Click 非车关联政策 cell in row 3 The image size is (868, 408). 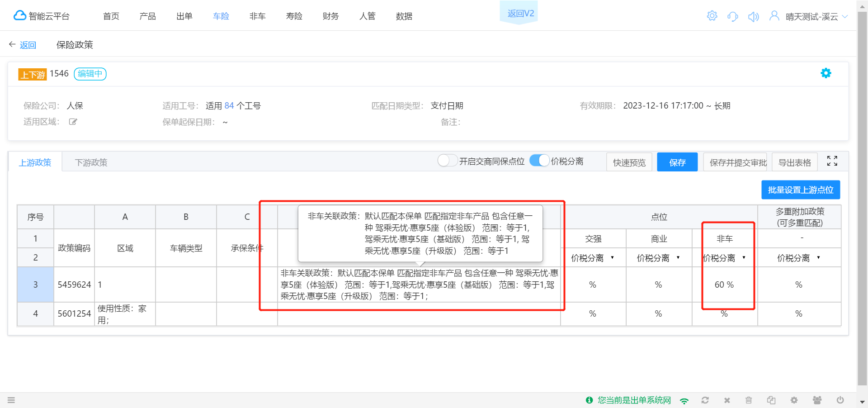click(419, 285)
